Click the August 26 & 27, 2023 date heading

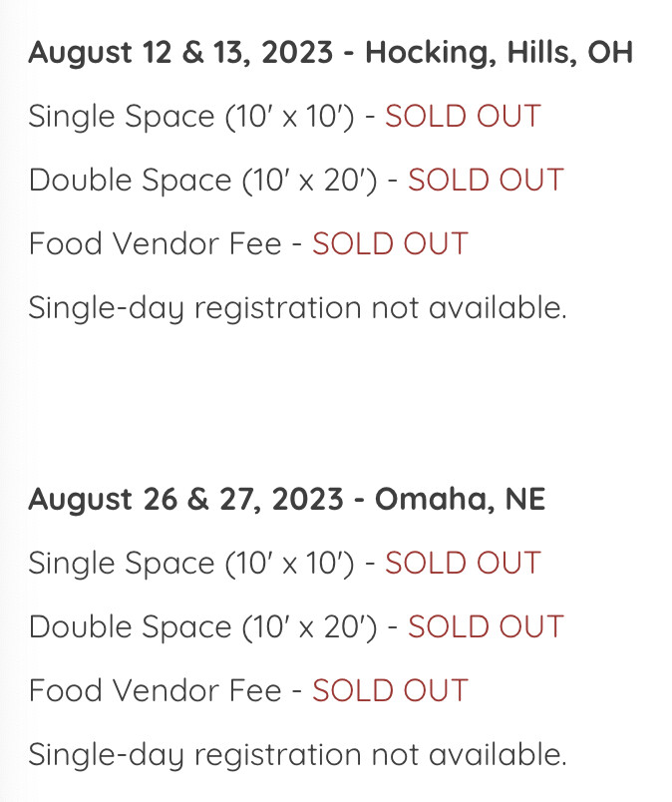coord(184,498)
